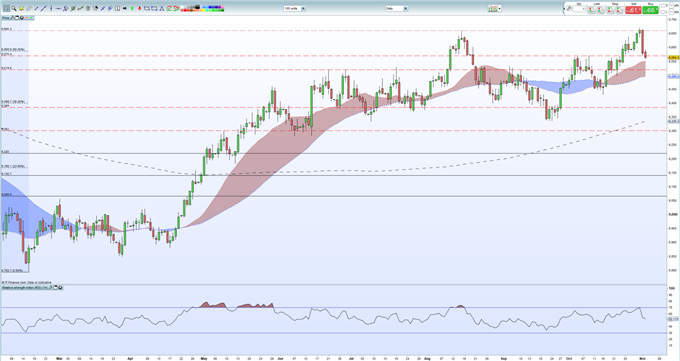This screenshot has height=361, width=680.
Task: Open RSI indicator settings wrench icon
Action: pyautogui.click(x=51, y=288)
